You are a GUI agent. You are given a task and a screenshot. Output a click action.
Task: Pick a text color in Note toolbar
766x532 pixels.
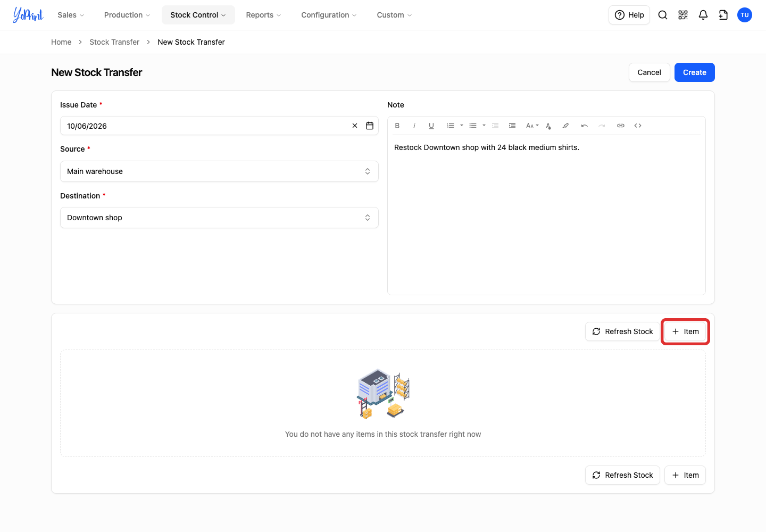pos(548,126)
